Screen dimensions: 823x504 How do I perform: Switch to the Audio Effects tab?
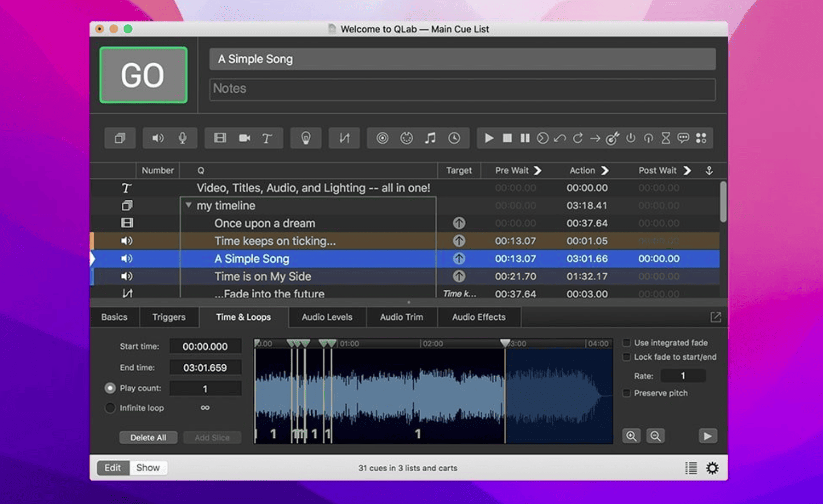click(x=479, y=317)
